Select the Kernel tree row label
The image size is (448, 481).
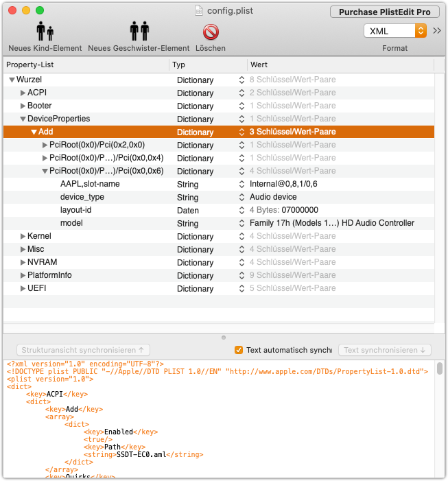click(x=39, y=236)
